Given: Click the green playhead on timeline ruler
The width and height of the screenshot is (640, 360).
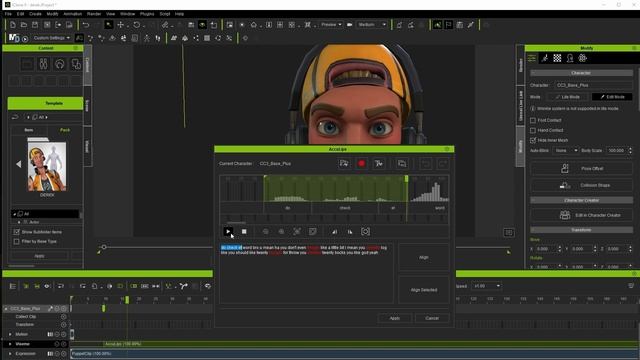Looking at the screenshot, I should pos(127,300).
